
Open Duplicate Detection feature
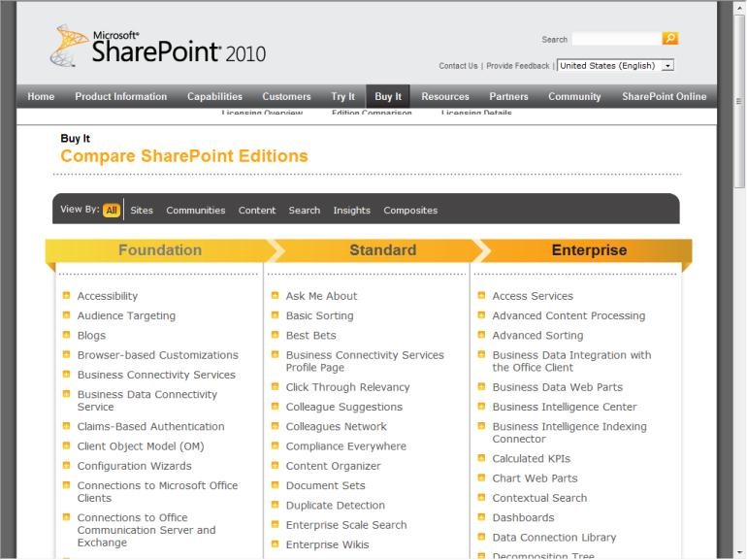(x=336, y=506)
